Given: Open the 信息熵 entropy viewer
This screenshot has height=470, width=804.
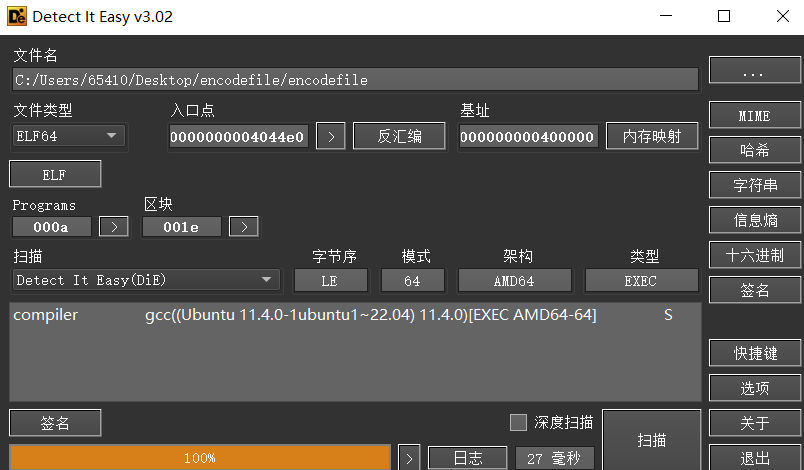Looking at the screenshot, I should pos(754,220).
